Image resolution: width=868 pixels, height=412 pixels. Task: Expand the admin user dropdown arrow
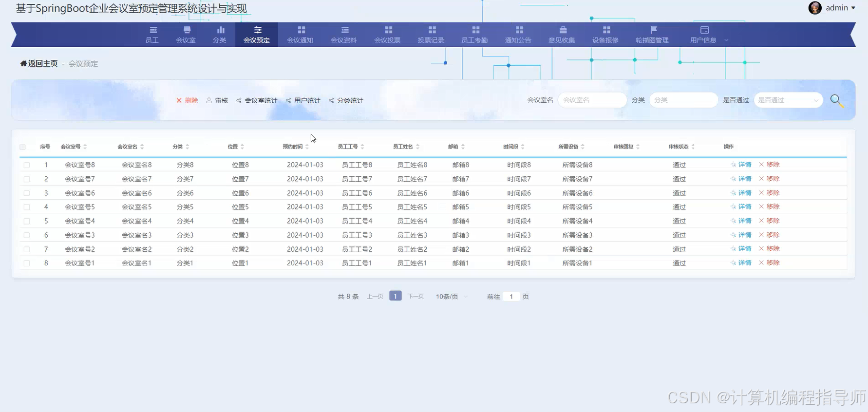click(853, 8)
